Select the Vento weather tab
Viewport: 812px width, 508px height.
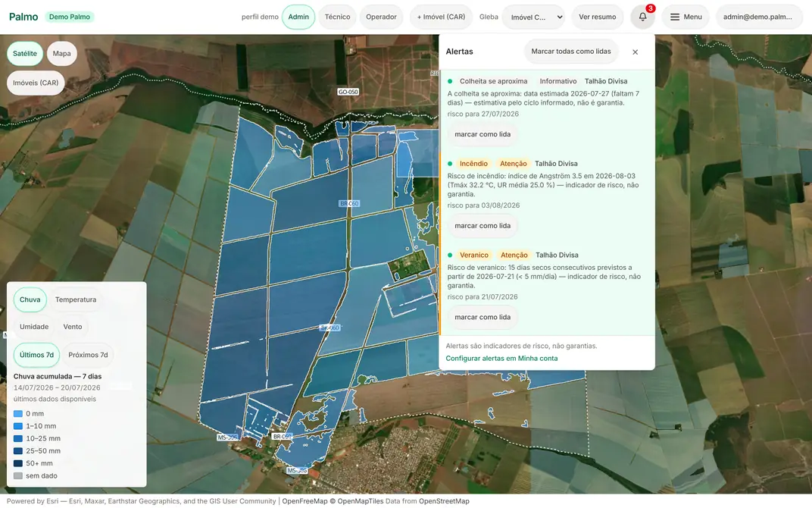click(x=73, y=327)
